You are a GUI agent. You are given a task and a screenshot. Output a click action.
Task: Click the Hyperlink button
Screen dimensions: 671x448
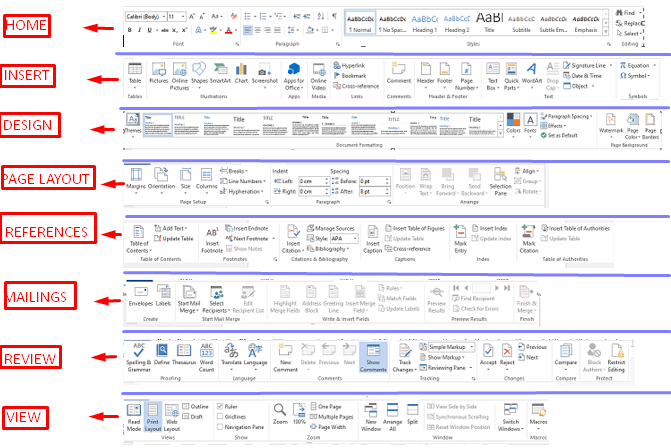349,65
